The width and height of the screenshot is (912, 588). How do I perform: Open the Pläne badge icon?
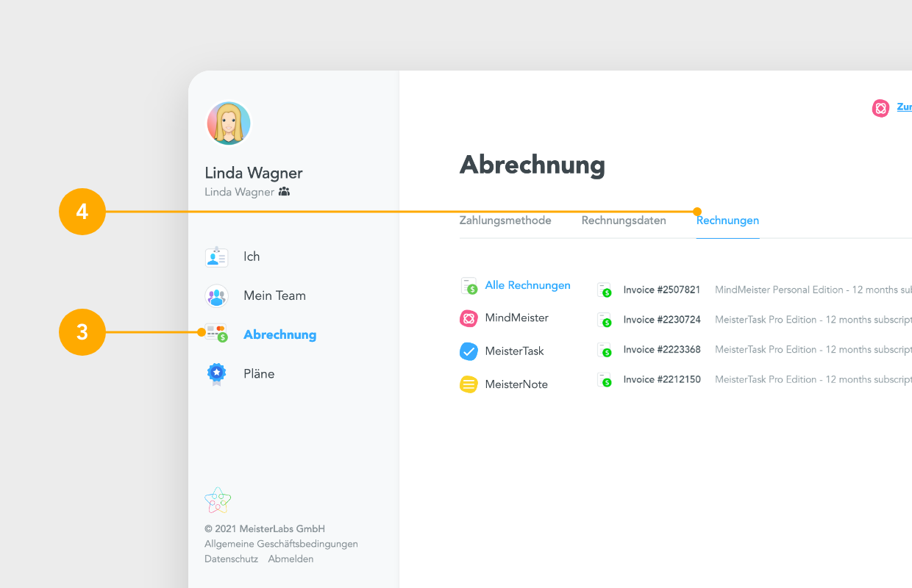[216, 374]
